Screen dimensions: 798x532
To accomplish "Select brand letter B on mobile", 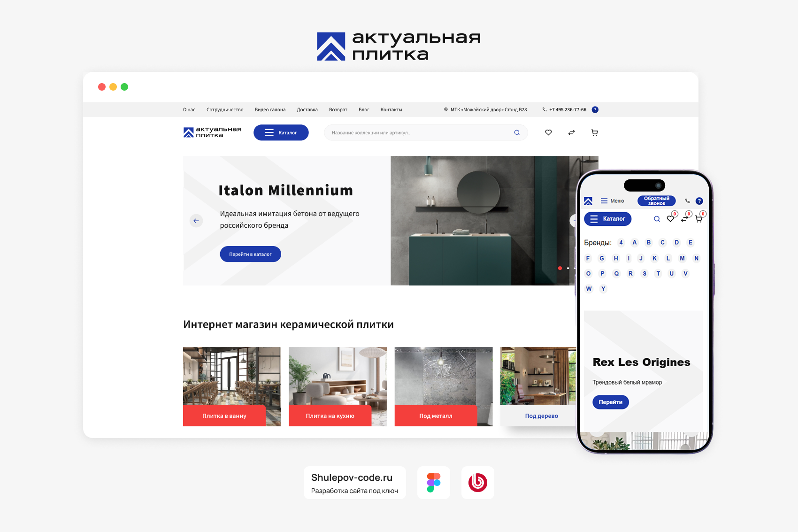I will (649, 243).
